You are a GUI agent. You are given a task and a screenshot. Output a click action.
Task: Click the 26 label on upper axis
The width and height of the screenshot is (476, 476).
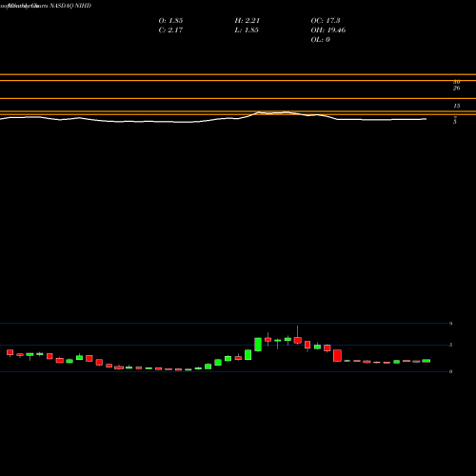[x=456, y=88]
